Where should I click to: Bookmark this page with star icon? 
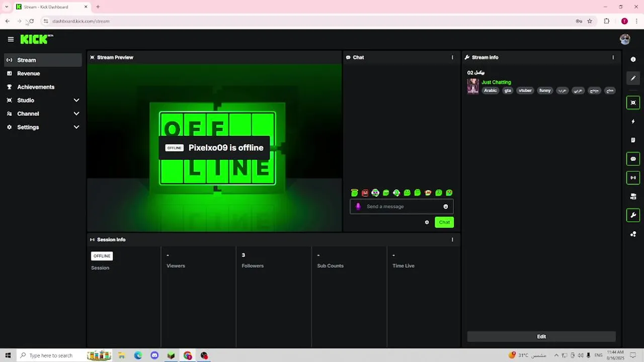590,21
